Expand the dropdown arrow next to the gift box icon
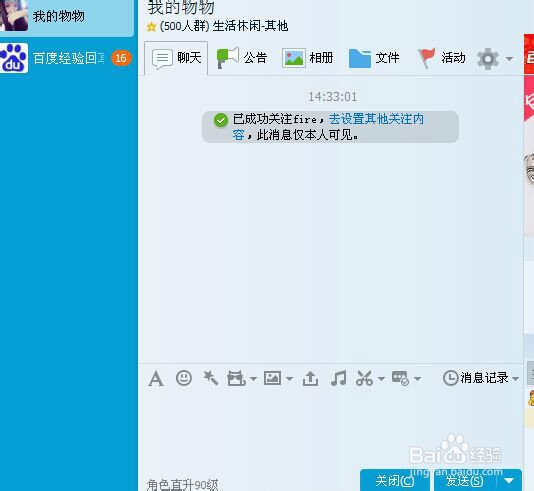The width and height of the screenshot is (534, 491). (253, 379)
